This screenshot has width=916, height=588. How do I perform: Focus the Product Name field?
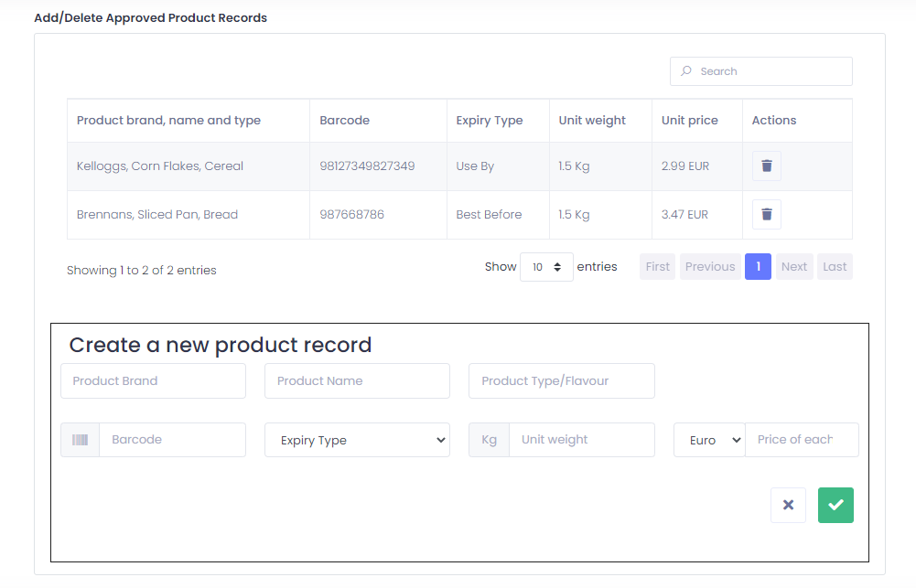coord(357,380)
